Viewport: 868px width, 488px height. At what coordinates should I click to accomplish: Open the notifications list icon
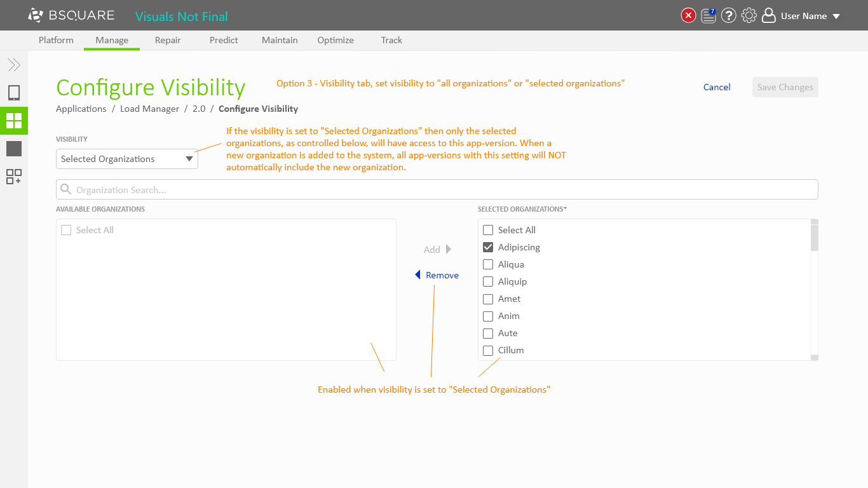coord(709,16)
